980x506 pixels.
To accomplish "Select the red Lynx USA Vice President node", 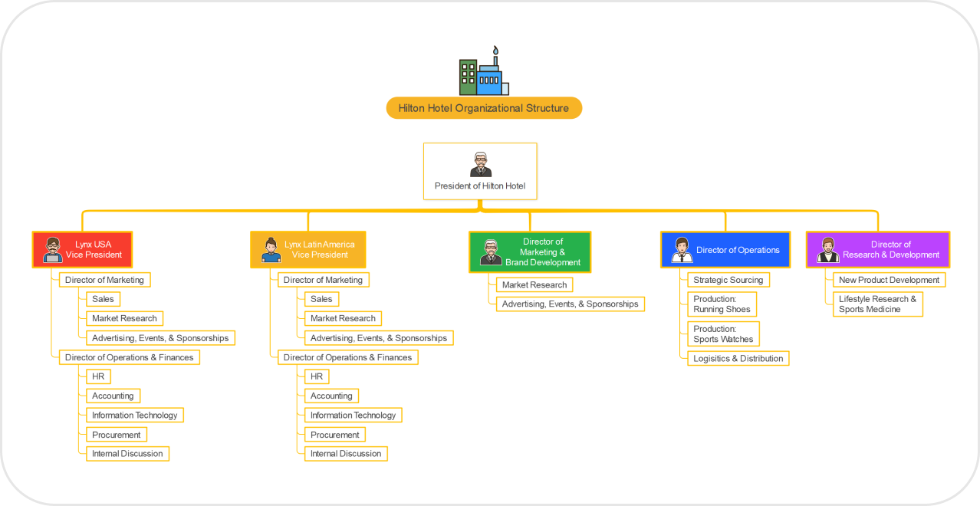I will tap(82, 250).
